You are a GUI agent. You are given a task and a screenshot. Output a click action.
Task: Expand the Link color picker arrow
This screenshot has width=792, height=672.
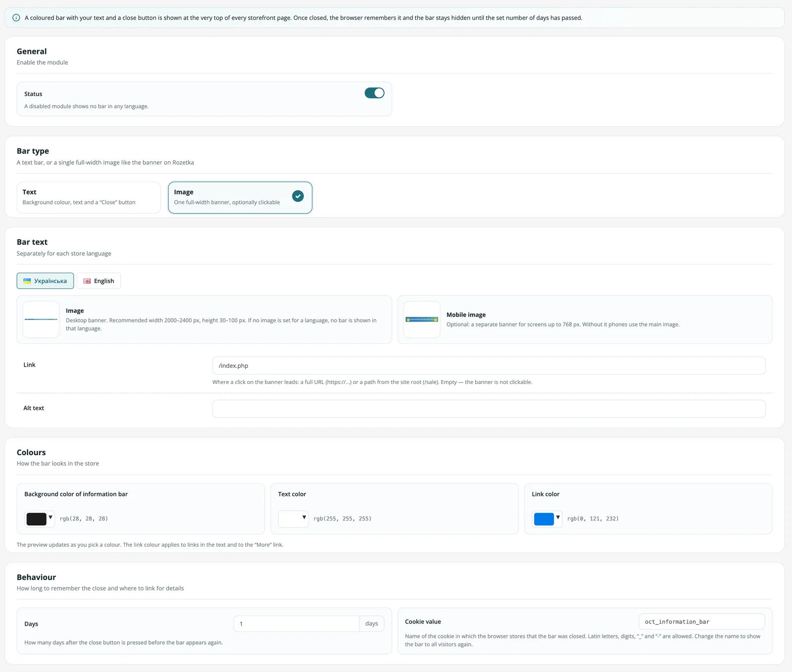(x=558, y=518)
